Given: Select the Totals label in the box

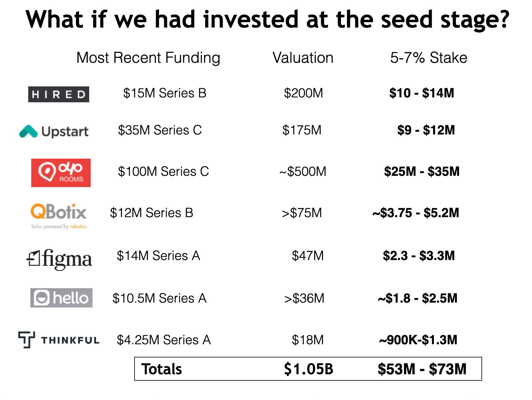Looking at the screenshot, I should tap(161, 369).
